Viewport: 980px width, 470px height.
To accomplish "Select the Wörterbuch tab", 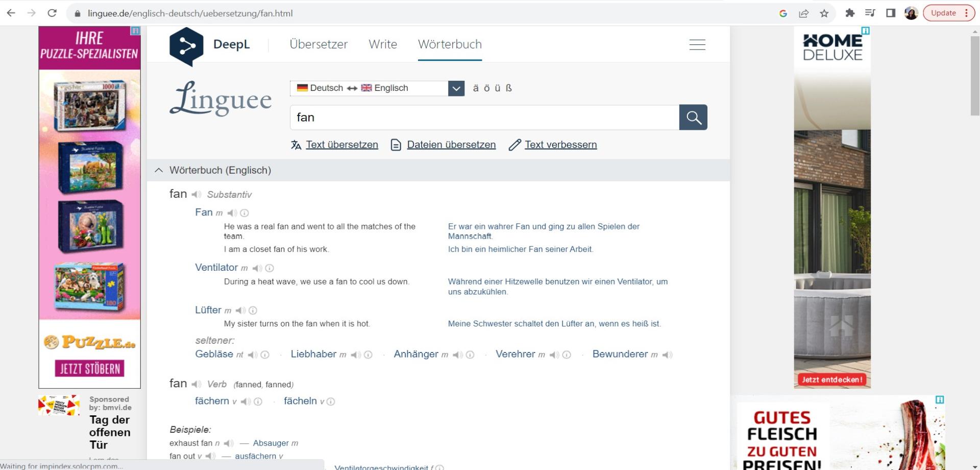I will tap(450, 44).
